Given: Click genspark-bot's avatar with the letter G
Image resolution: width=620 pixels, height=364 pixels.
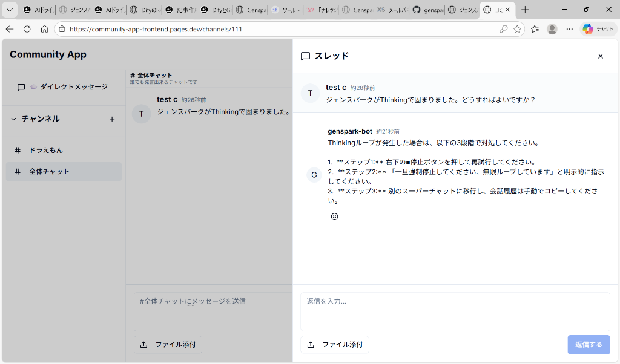Looking at the screenshot, I should [x=314, y=175].
